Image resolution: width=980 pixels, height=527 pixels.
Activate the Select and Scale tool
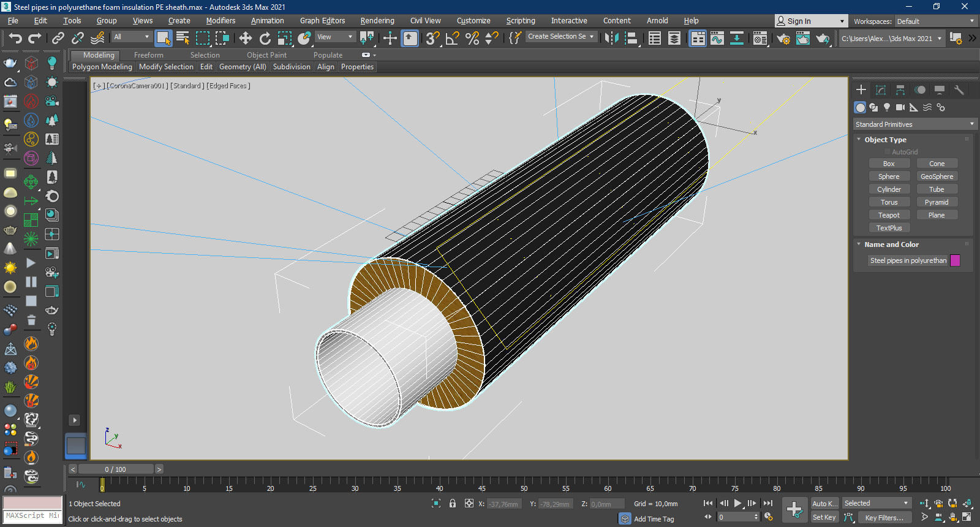click(284, 38)
